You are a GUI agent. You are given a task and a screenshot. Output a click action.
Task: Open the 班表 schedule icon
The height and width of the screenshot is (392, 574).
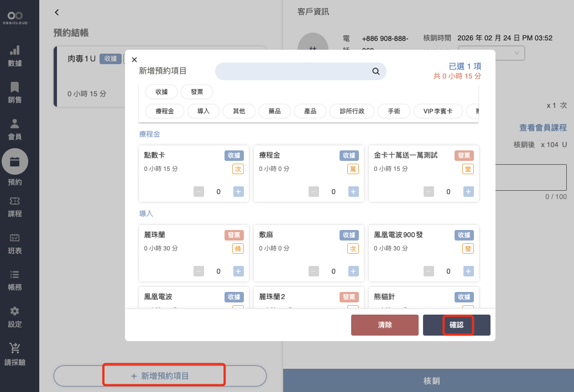pos(15,238)
